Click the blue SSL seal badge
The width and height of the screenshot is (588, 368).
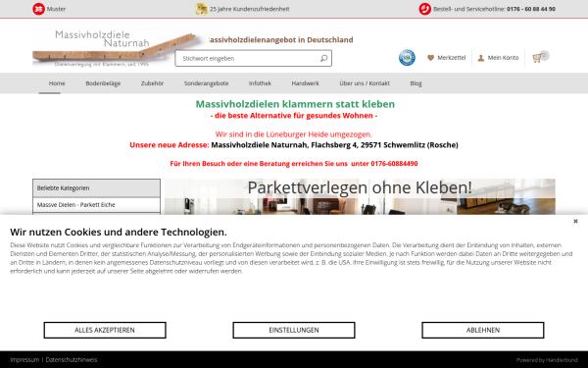pyautogui.click(x=407, y=58)
